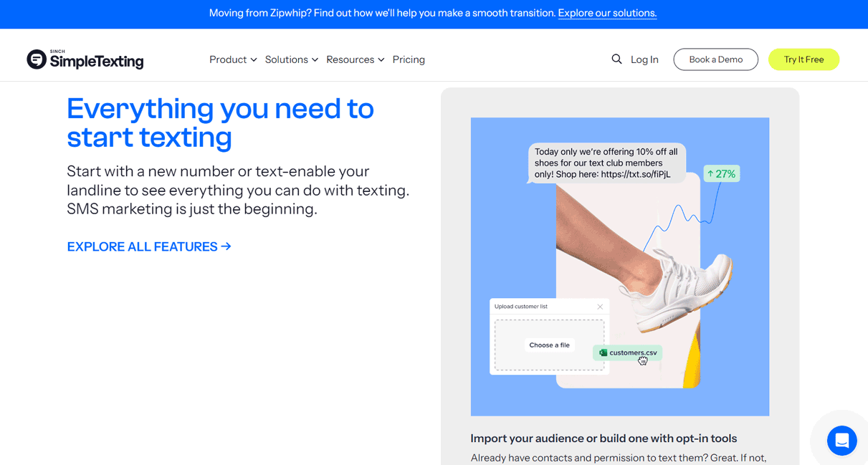The width and height of the screenshot is (868, 465).
Task: Click 'Already have contacts and permission' paragraph
Action: point(619,458)
